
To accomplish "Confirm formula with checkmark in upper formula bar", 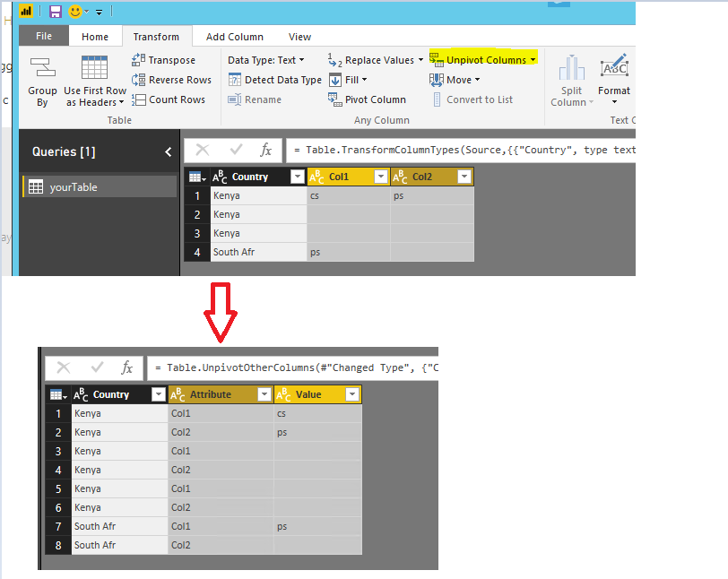I will 236,150.
